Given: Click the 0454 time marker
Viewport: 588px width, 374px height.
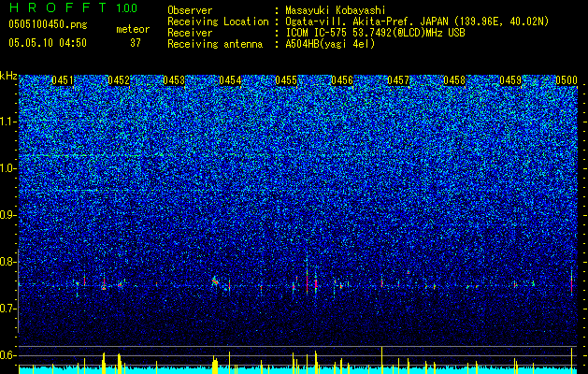Looking at the screenshot, I should pos(230,80).
